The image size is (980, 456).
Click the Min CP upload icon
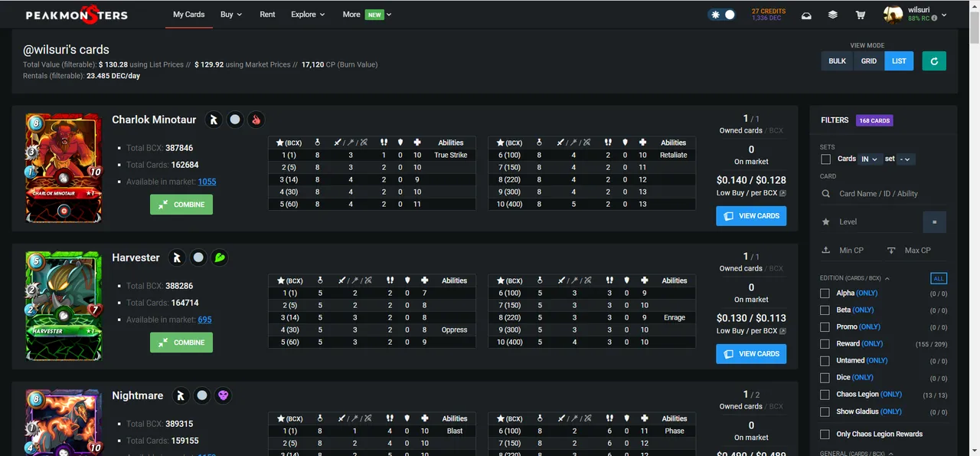click(x=825, y=251)
